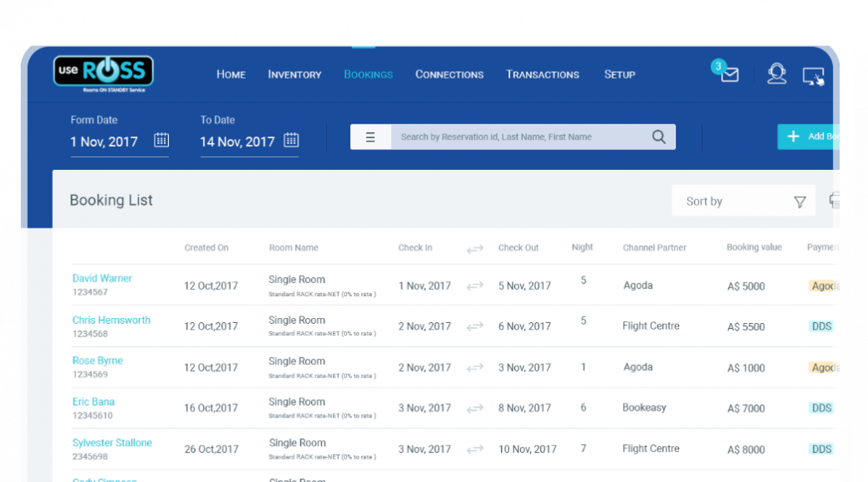Click the Agoda payment tag in David Warner row

pyautogui.click(x=825, y=286)
